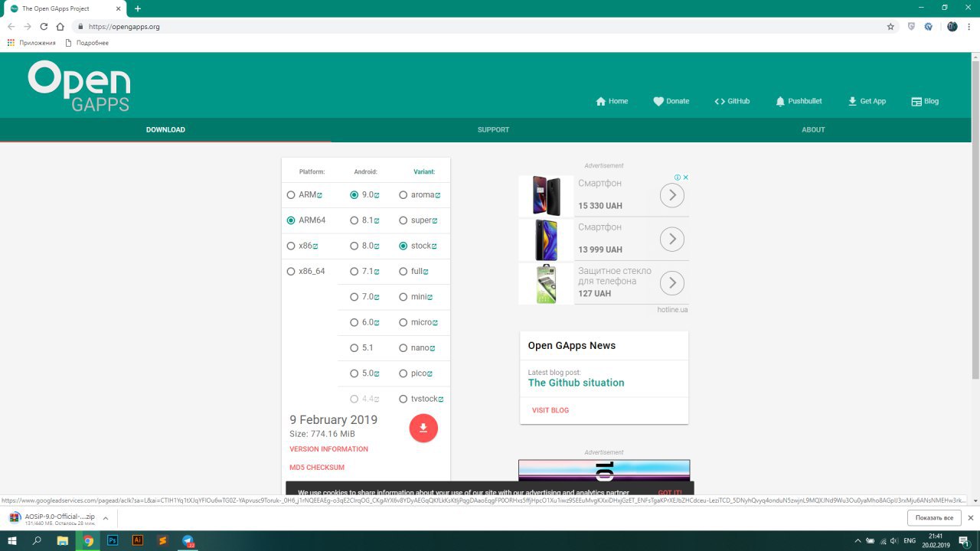The image size is (980, 551).
Task: Switch to the SUPPORT tab
Action: point(493,130)
